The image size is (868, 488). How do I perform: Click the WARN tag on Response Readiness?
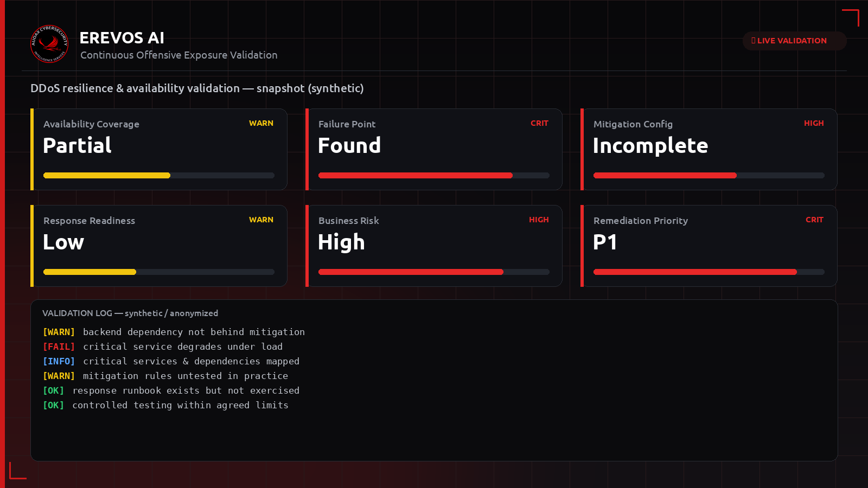(x=261, y=220)
